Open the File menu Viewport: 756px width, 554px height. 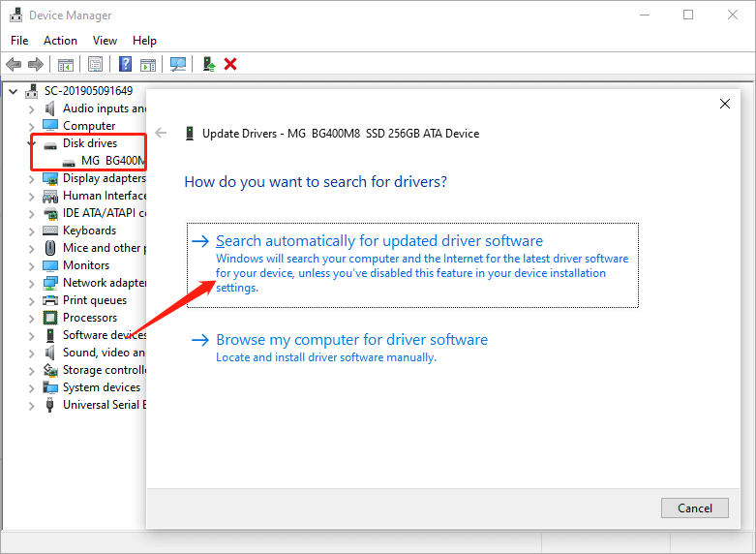click(19, 41)
